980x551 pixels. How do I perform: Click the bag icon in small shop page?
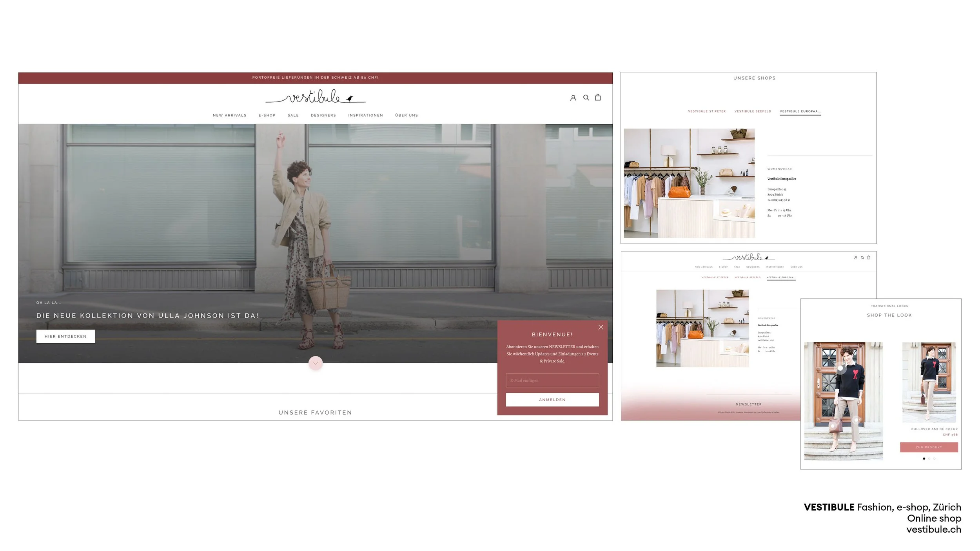869,257
